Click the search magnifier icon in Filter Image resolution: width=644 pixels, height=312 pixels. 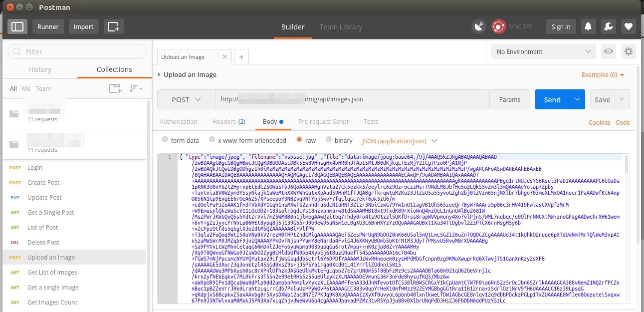click(17, 51)
